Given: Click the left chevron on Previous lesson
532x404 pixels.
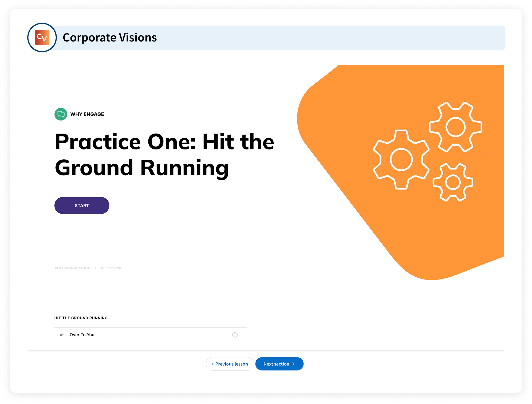Looking at the screenshot, I should [212, 364].
